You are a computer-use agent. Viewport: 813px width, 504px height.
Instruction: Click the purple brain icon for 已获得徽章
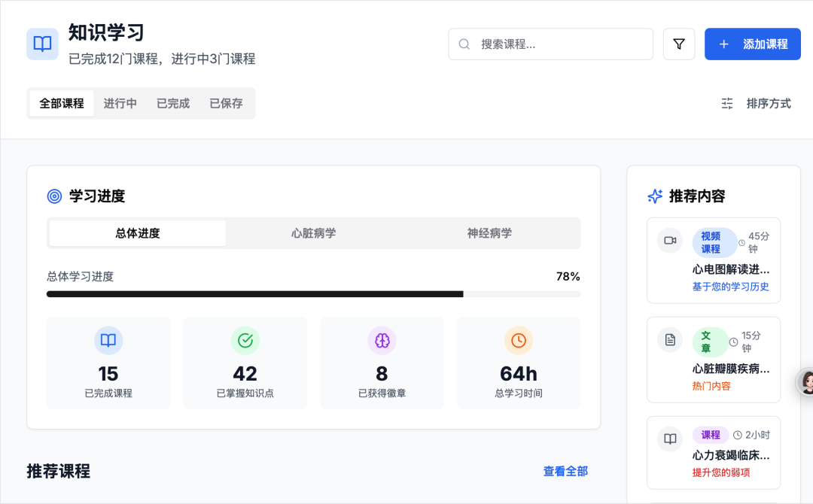[382, 341]
